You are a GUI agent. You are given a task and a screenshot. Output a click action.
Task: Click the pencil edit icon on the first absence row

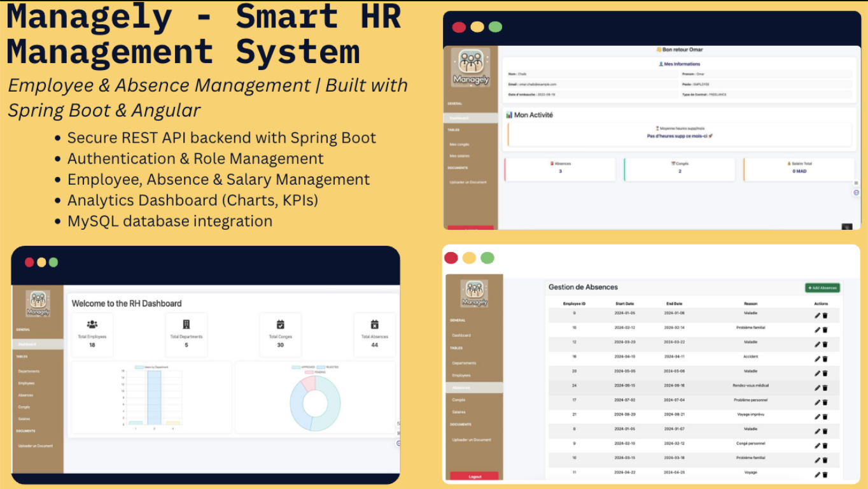[x=818, y=315]
